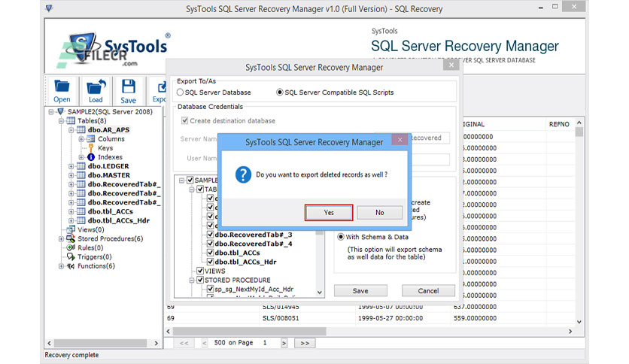Click the data grid horizontal scrollbar thumb
The width and height of the screenshot is (629, 364).
pyautogui.click(x=250, y=331)
